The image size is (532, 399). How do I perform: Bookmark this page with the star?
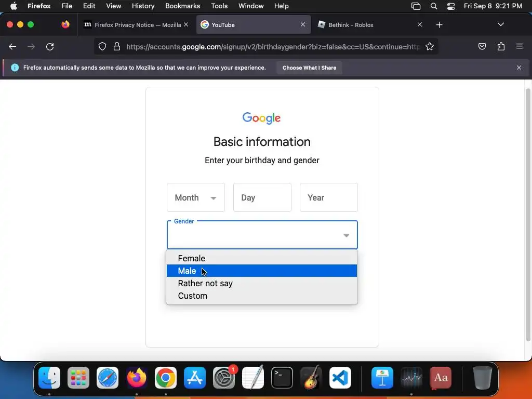[x=430, y=47]
